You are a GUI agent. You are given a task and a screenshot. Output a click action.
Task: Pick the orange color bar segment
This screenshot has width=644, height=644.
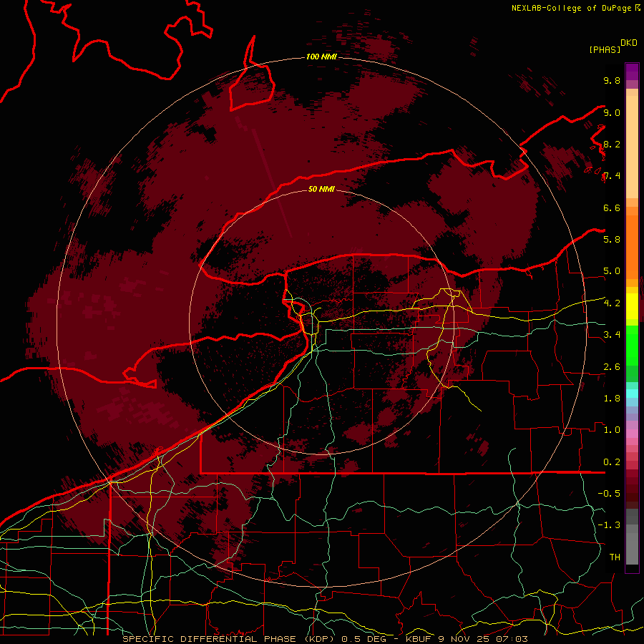coord(632,248)
